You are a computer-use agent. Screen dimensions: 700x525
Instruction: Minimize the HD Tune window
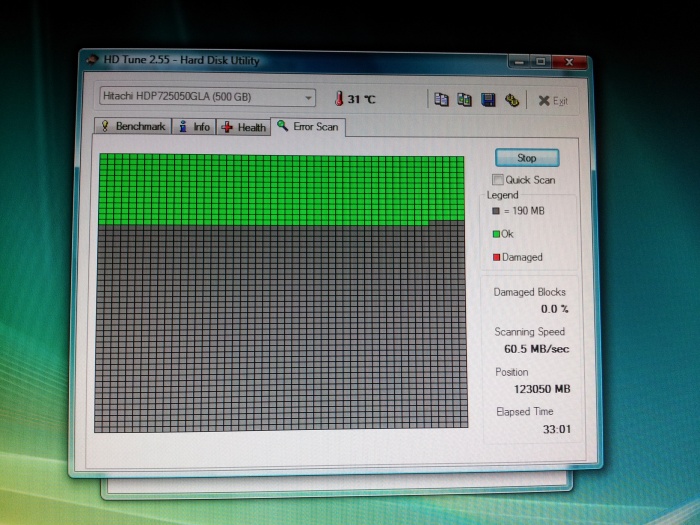[519, 62]
